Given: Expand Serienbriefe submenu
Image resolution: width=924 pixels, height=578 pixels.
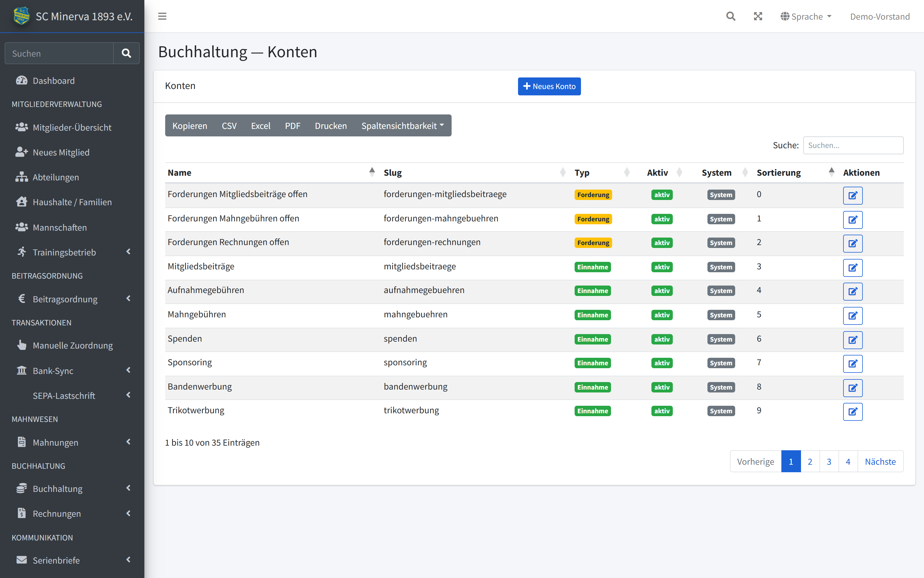Looking at the screenshot, I should pos(72,560).
